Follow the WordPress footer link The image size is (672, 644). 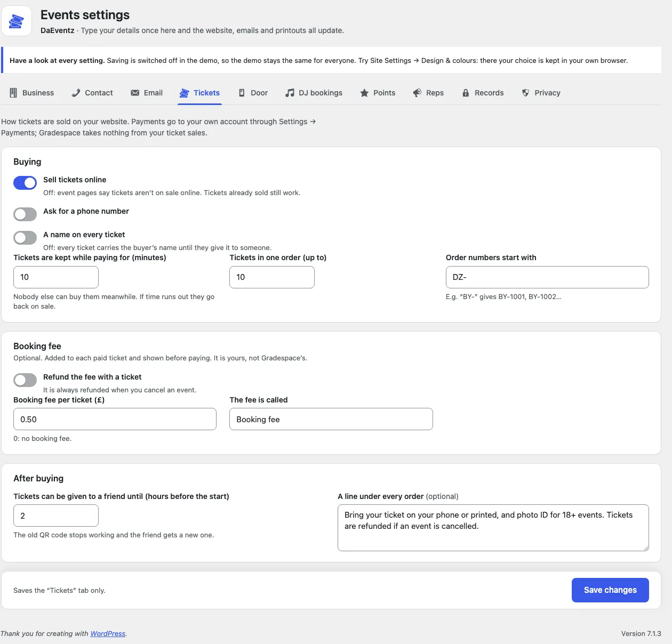point(108,633)
